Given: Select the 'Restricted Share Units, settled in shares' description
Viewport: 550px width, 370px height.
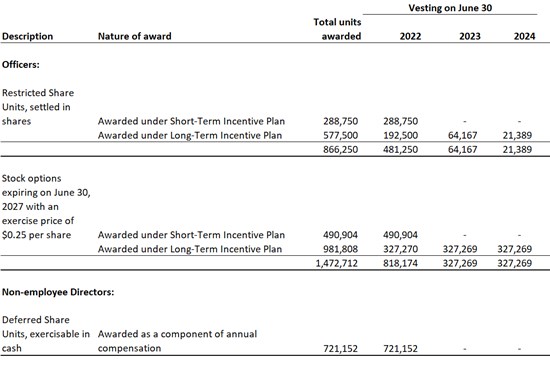Looking at the screenshot, I should 38,107.
